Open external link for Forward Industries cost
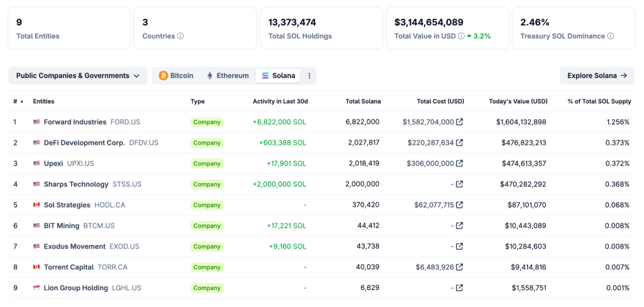 (460, 122)
